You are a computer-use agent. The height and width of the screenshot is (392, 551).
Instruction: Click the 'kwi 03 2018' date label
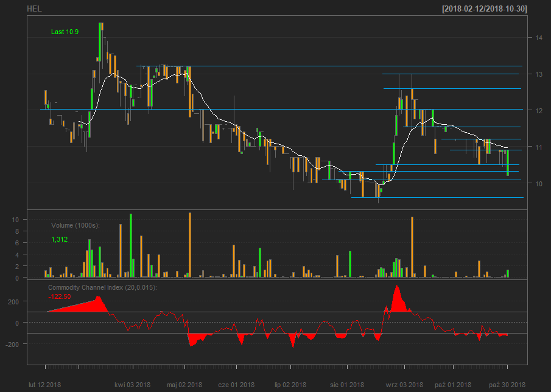click(133, 385)
